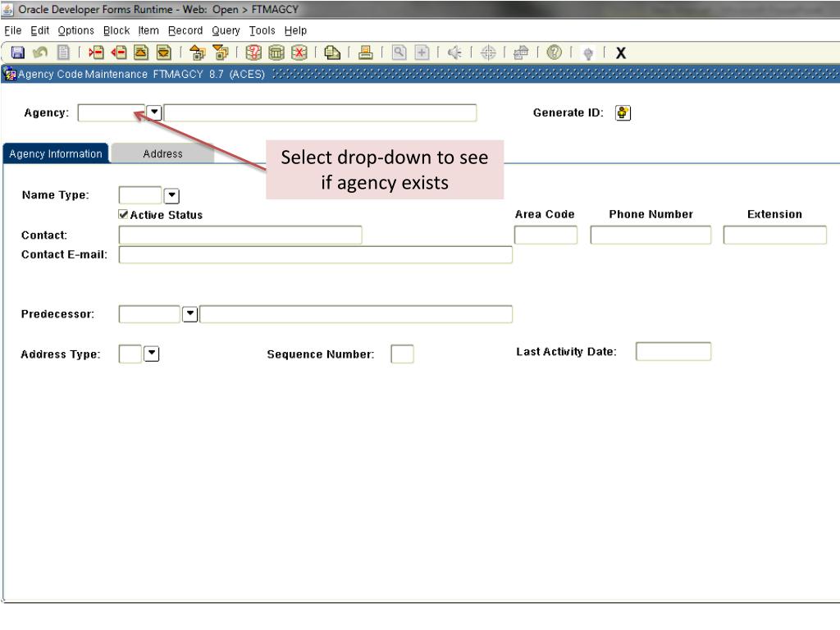Open Online Help question mark icon
Viewport: 840px width, 630px height.
tap(555, 52)
